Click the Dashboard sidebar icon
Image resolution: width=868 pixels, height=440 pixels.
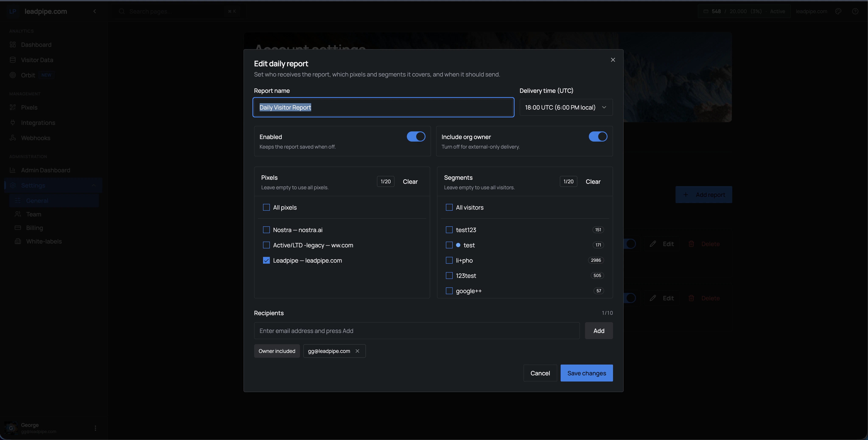click(13, 45)
